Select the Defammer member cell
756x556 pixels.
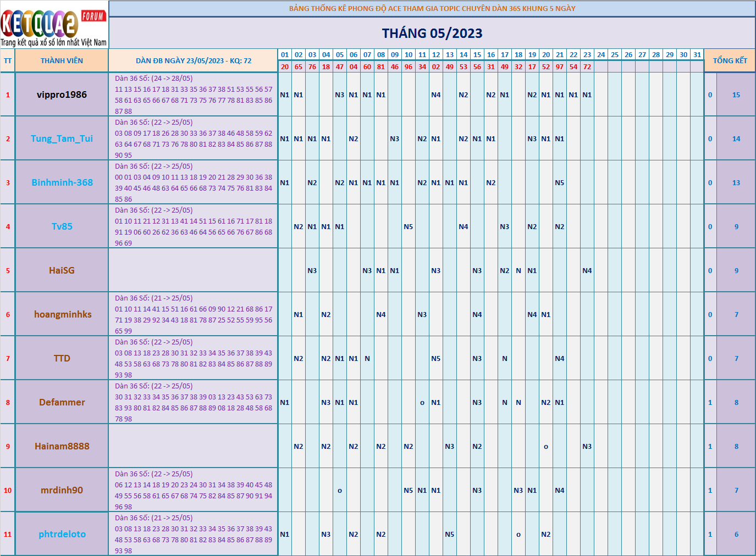[x=62, y=402]
